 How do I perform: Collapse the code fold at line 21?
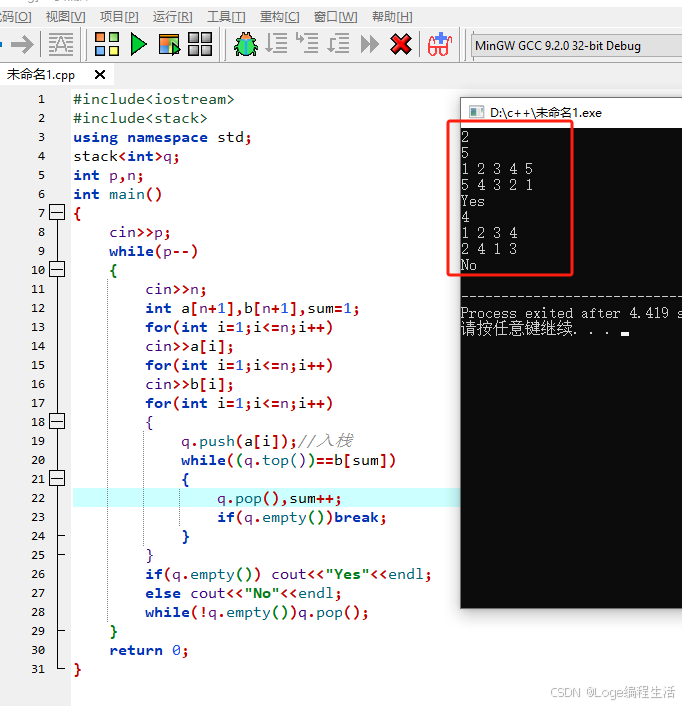[x=57, y=478]
